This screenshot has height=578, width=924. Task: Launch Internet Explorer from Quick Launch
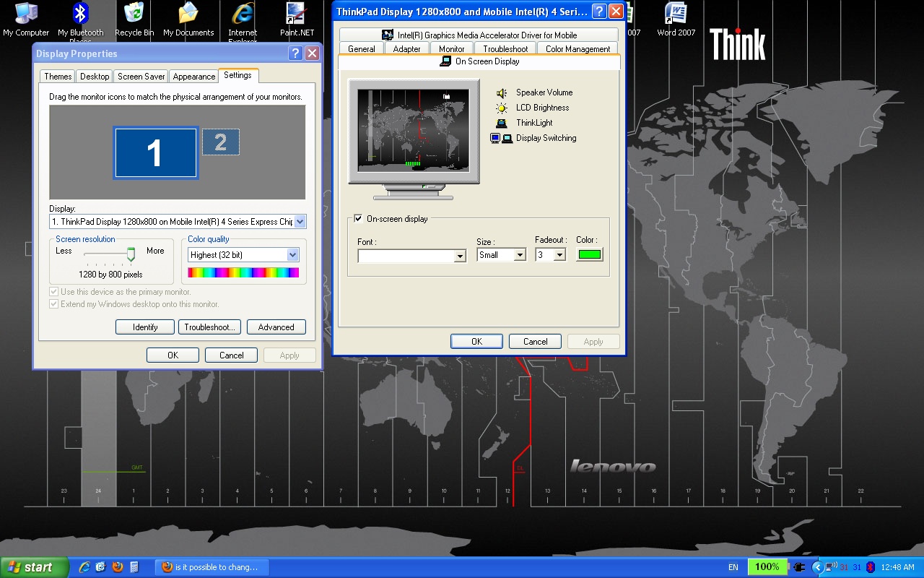pos(84,567)
